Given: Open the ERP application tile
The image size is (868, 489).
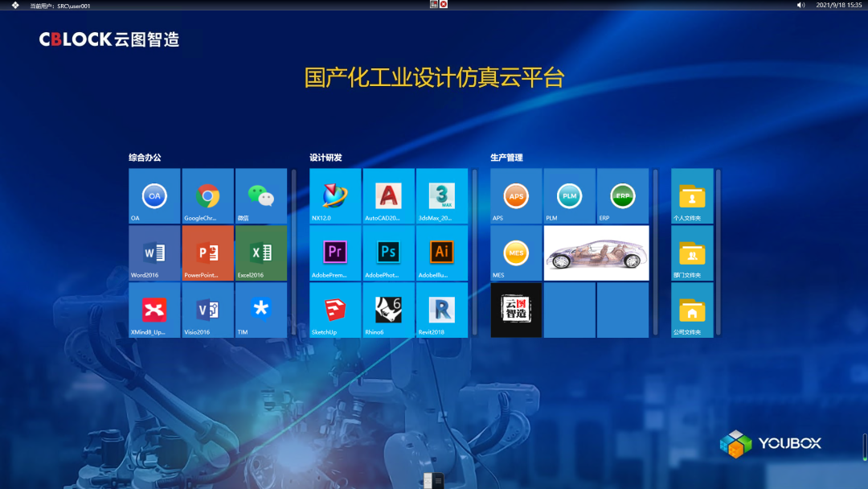Looking at the screenshot, I should coord(623,196).
